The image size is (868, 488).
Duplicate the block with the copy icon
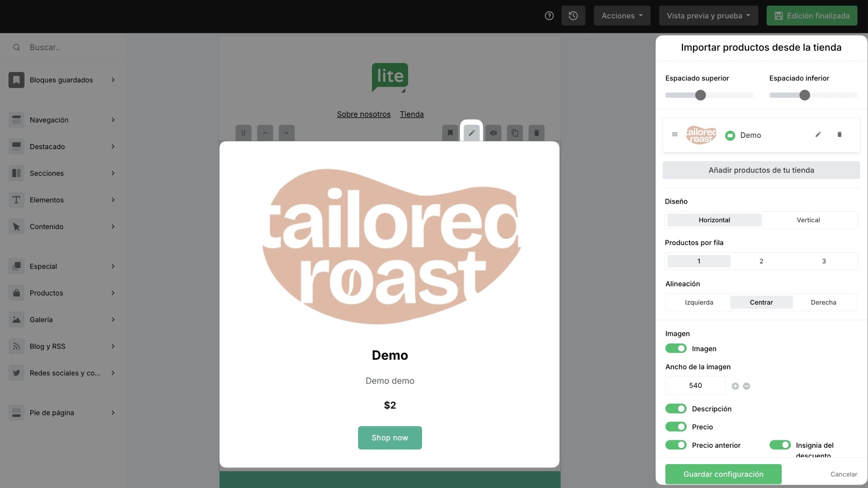tap(515, 133)
